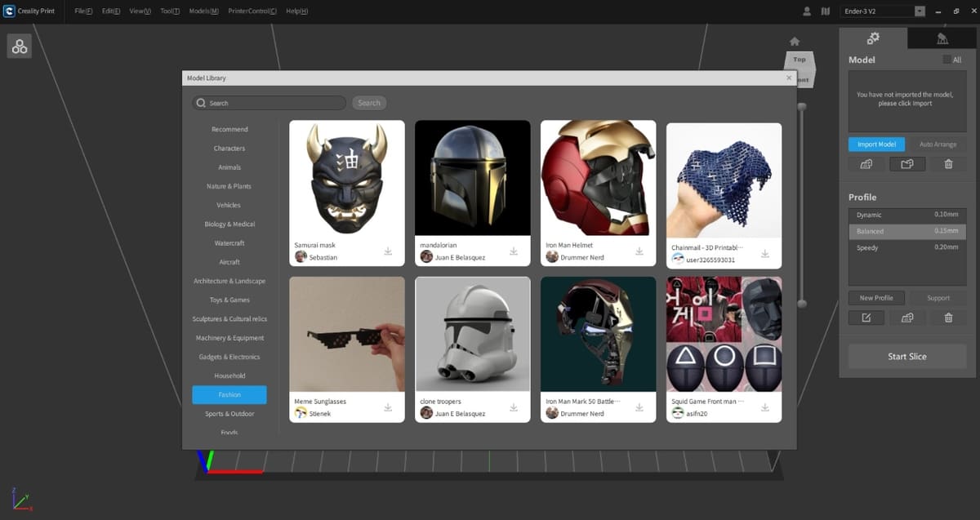
Task: Open the clone troopers thumbnail
Action: click(473, 335)
